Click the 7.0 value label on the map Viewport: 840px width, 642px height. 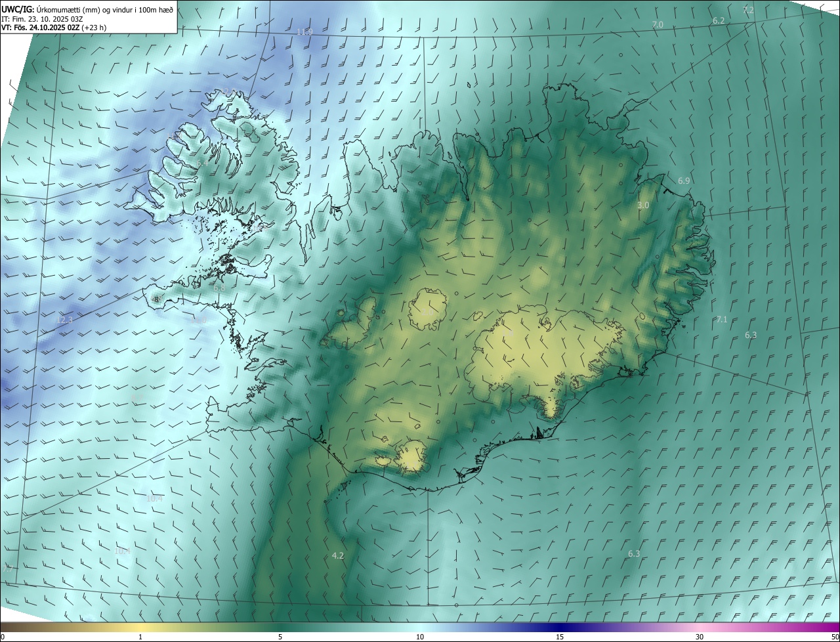point(658,24)
